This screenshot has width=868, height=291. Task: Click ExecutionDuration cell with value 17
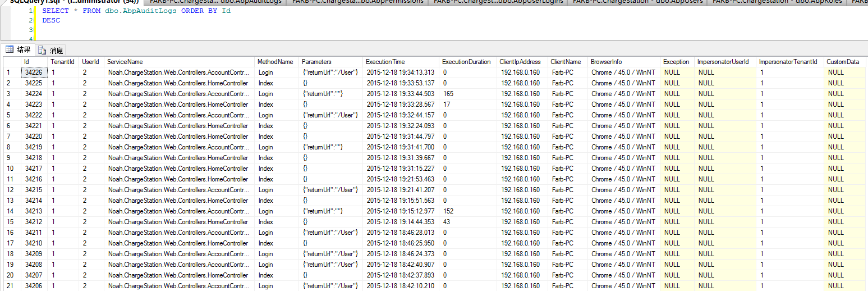coord(469,104)
